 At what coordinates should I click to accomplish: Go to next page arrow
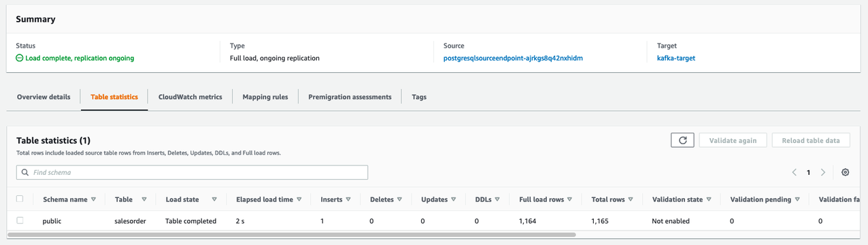(823, 172)
